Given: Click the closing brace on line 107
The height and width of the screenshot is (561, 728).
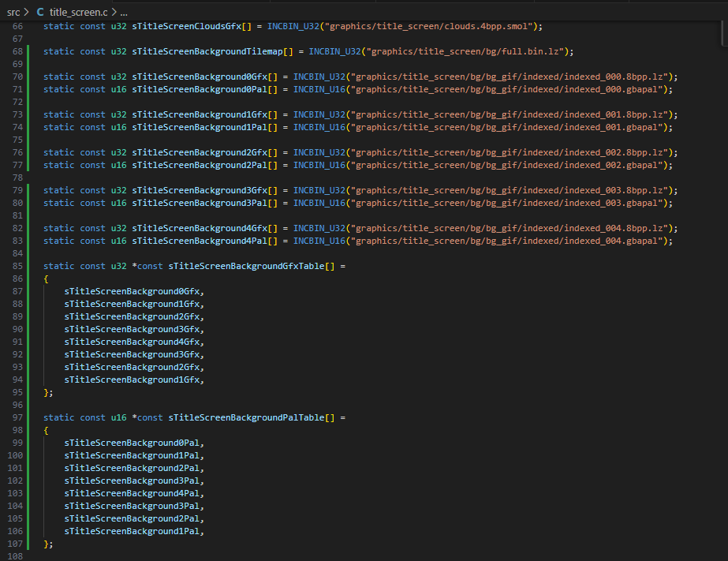Looking at the screenshot, I should (x=47, y=544).
